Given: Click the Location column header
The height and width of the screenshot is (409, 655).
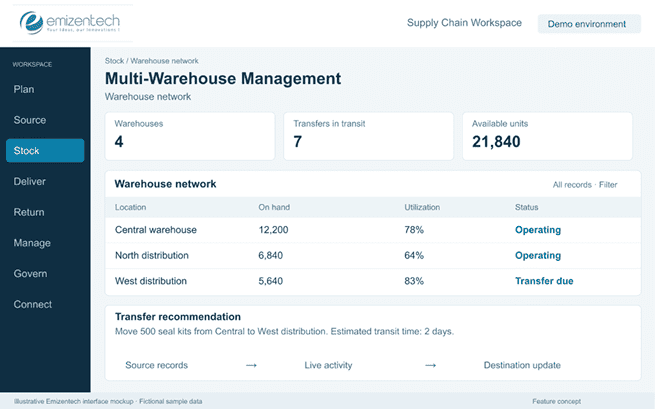Looking at the screenshot, I should pyautogui.click(x=130, y=207).
